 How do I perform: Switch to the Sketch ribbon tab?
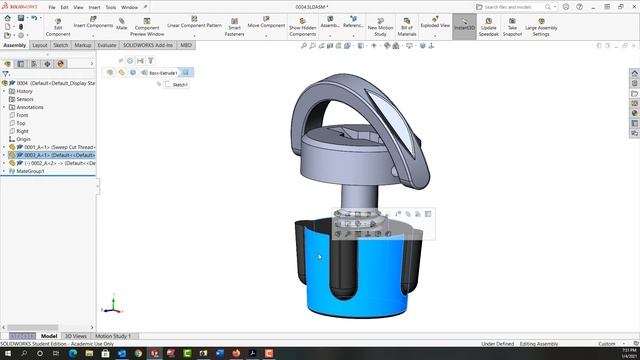pos(60,45)
